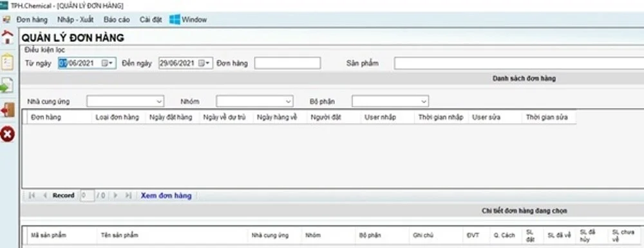644x248 pixels.
Task: Click the Đến ngày date 29/06/2021
Action: (x=176, y=63)
